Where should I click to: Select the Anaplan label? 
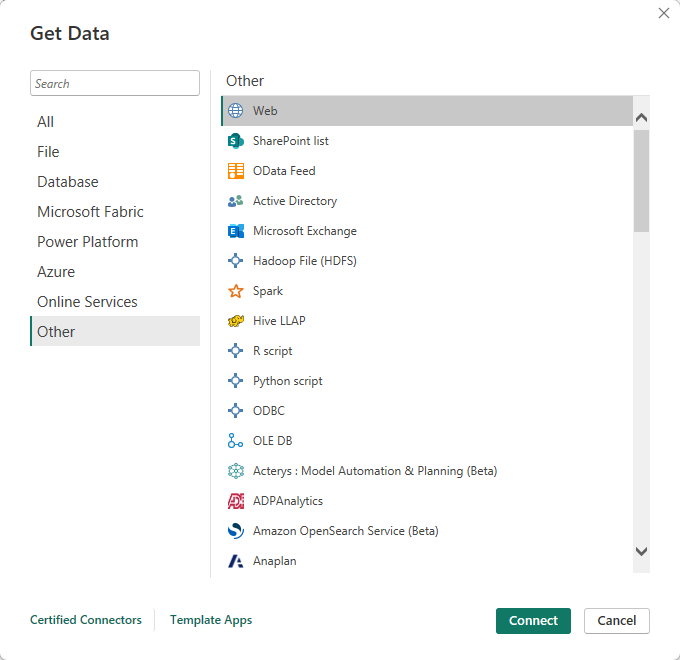click(275, 561)
